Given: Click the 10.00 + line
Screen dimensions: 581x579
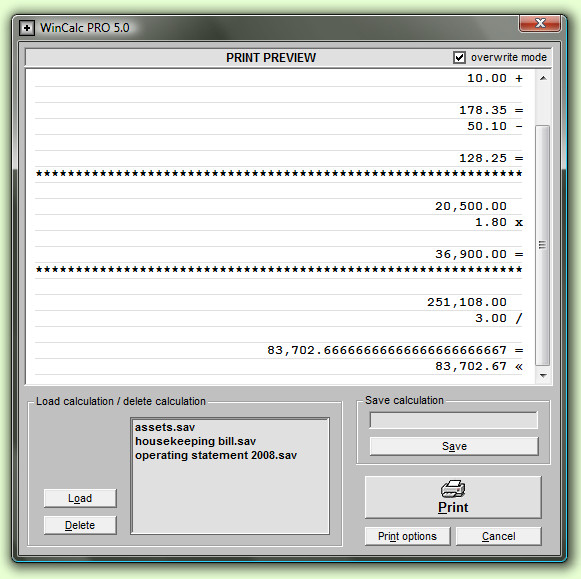Looking at the screenshot, I should 495,79.
